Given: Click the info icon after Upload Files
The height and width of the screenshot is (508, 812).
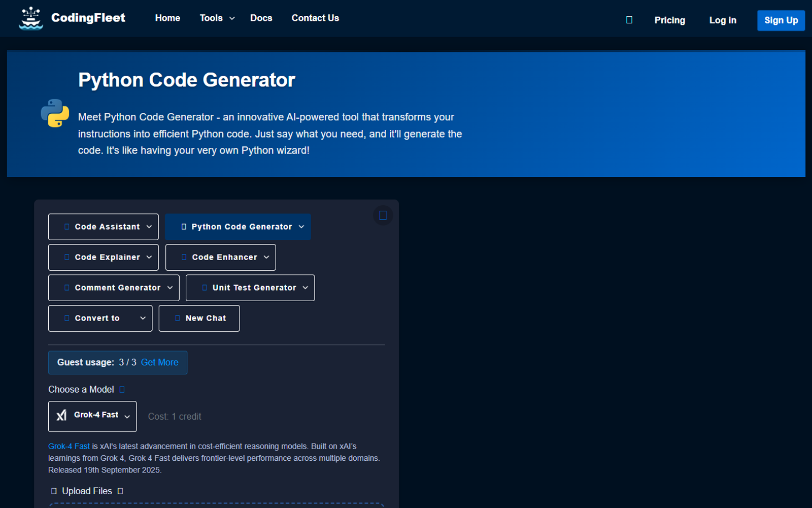Looking at the screenshot, I should click(120, 491).
